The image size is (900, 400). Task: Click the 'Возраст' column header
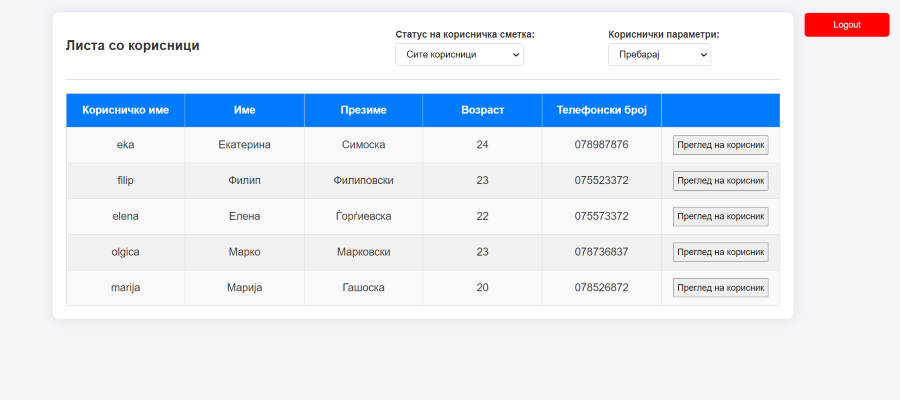pyautogui.click(x=482, y=110)
